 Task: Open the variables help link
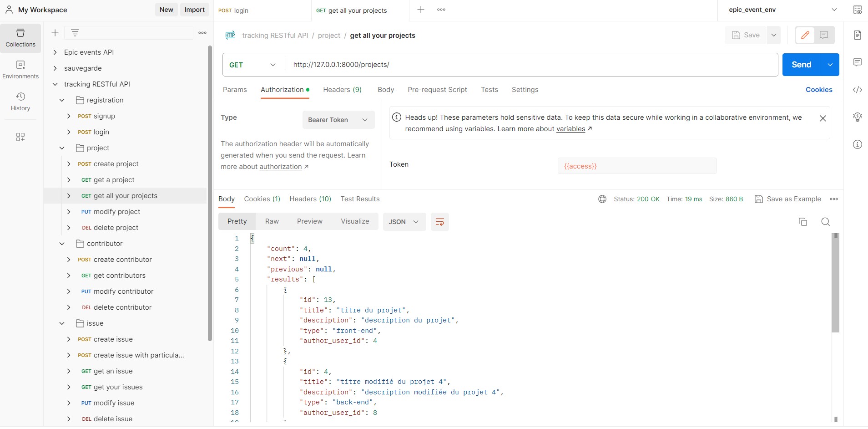pos(571,129)
